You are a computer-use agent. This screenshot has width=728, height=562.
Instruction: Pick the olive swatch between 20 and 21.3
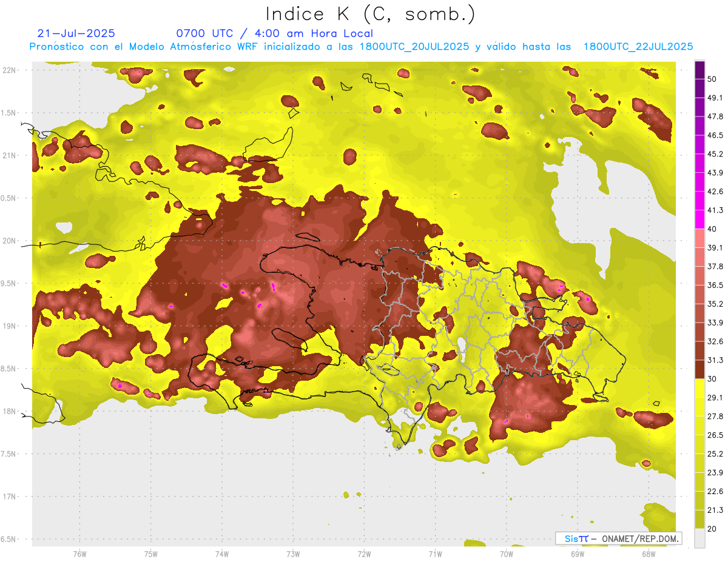pos(699,519)
